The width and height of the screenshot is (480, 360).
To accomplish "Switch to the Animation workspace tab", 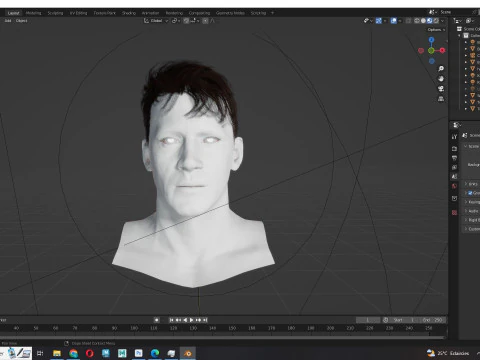I will point(150,13).
